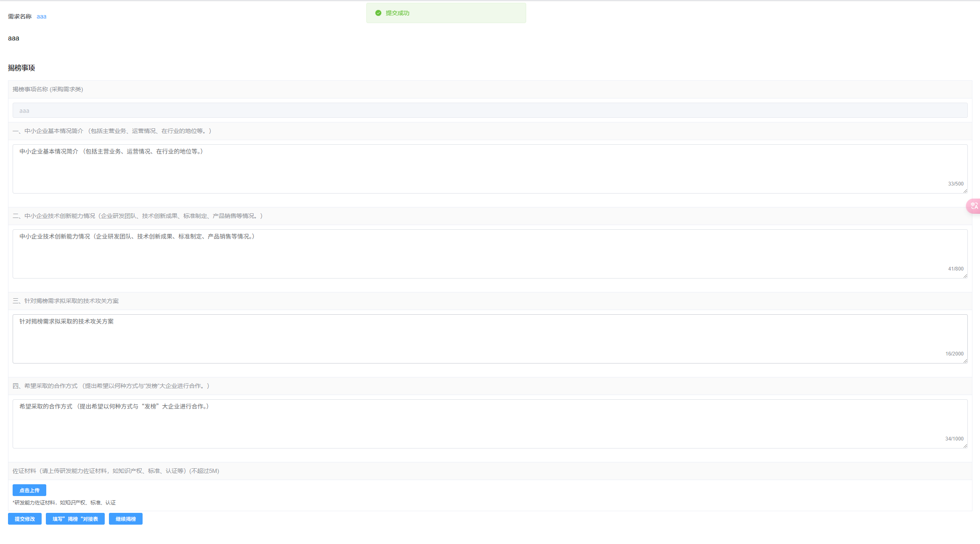Viewport: 980px width, 544px height.
Task: Click the disabled 揭榜事项名称 field showing aaa
Action: (x=490, y=110)
